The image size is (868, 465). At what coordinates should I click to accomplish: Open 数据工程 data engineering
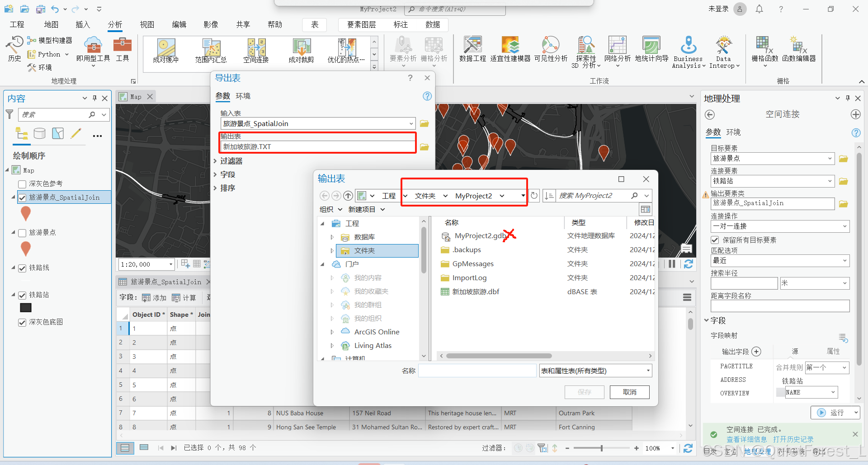click(472, 49)
